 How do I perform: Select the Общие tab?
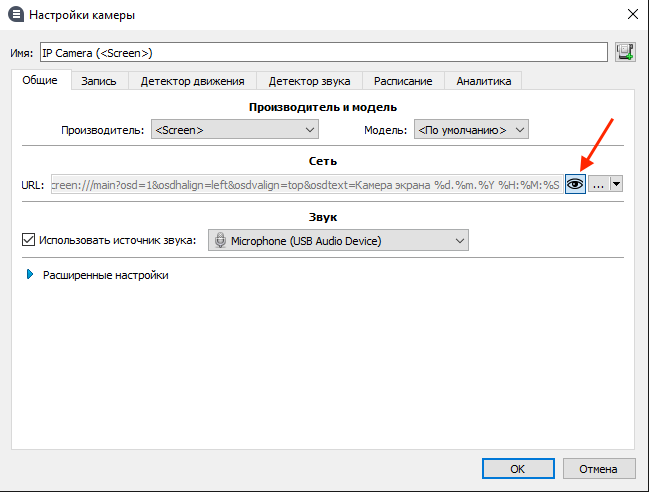40,80
